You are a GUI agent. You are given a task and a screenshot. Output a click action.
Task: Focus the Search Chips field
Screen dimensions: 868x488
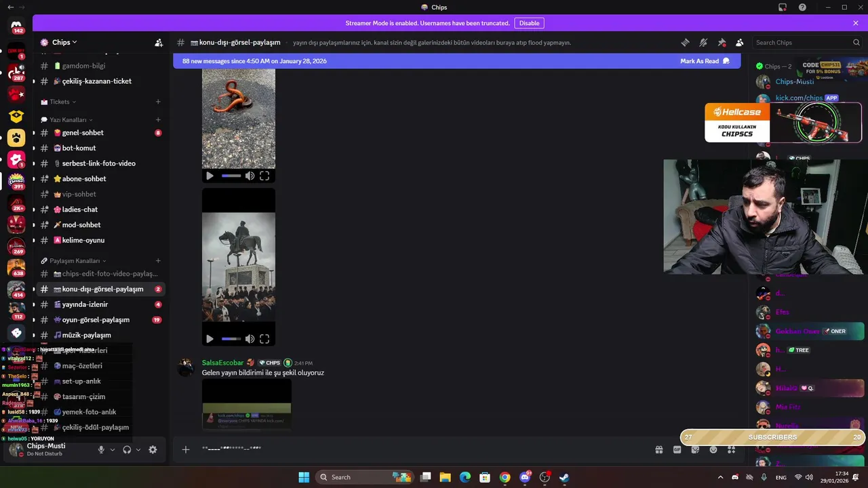point(807,42)
